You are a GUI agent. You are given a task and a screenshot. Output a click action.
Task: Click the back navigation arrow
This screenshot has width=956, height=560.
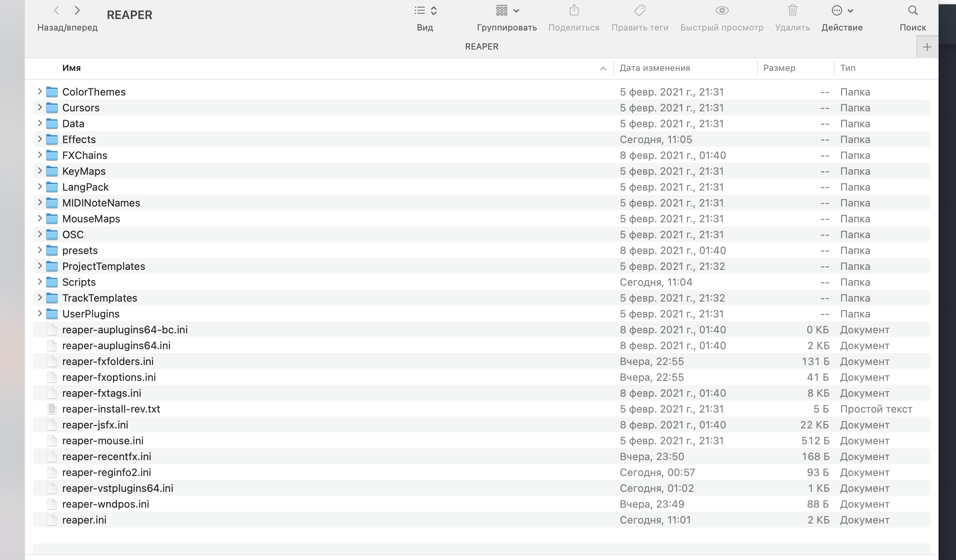click(57, 11)
